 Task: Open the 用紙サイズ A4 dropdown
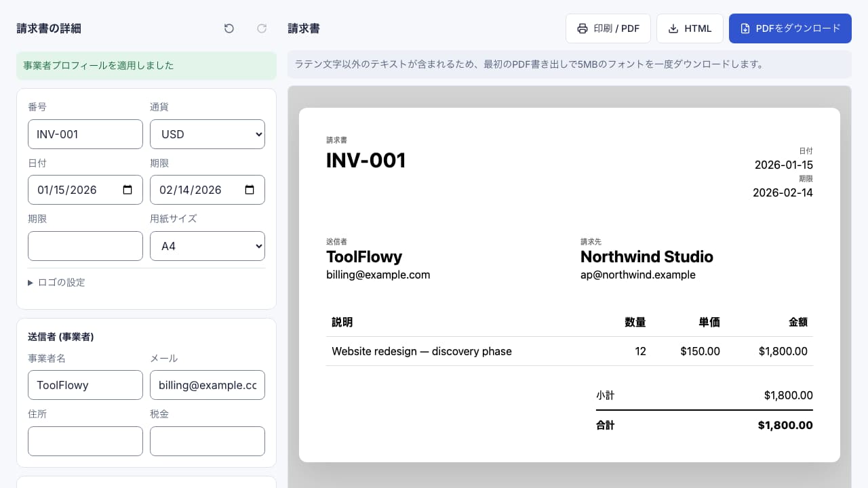(x=208, y=246)
